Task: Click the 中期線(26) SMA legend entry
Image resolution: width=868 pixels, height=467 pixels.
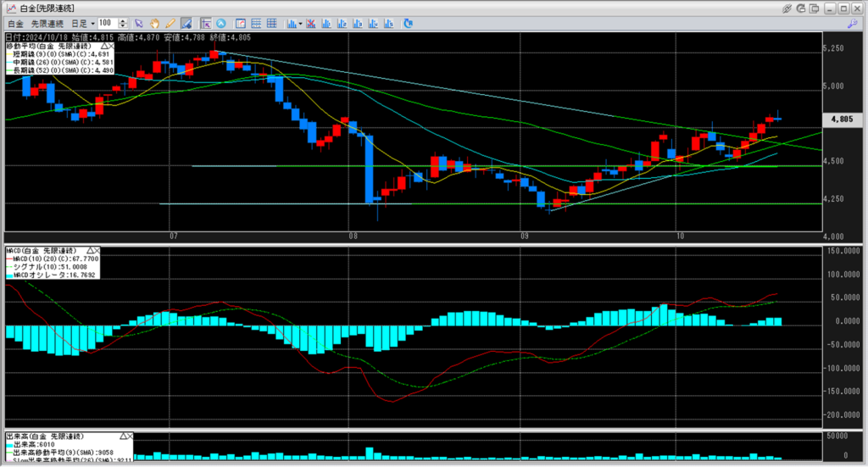Action: point(60,63)
